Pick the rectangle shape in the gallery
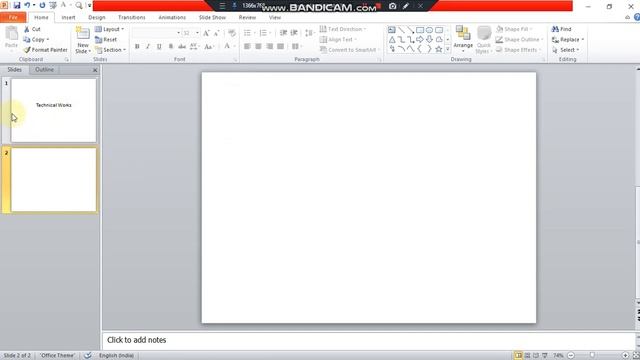This screenshot has height=360, width=640. 420,30
